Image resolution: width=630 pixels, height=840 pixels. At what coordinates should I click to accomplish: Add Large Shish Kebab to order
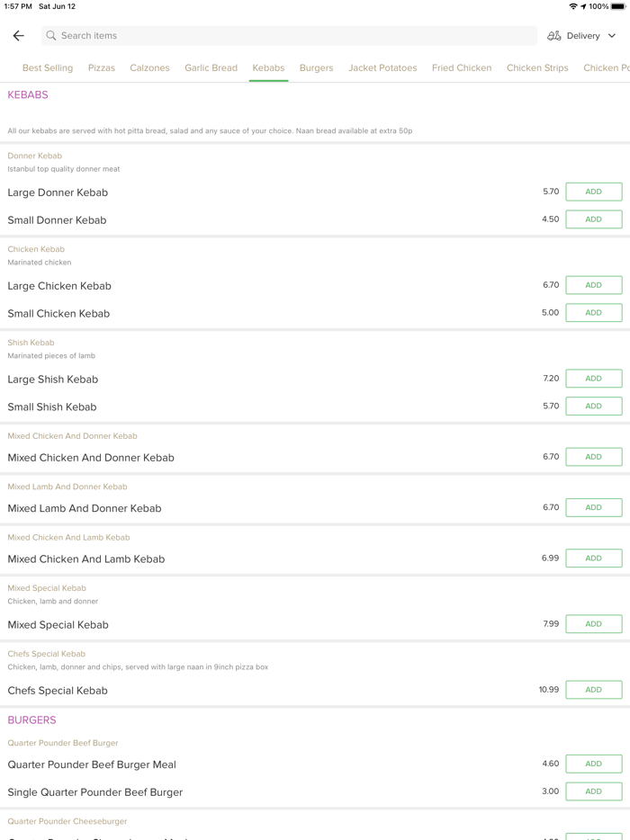tap(593, 379)
